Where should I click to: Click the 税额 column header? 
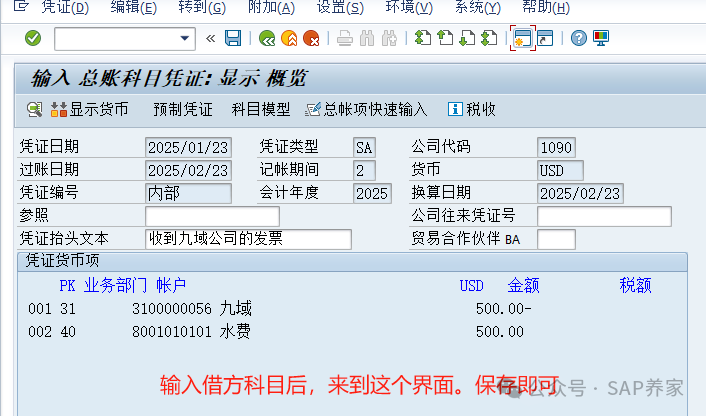click(x=635, y=285)
